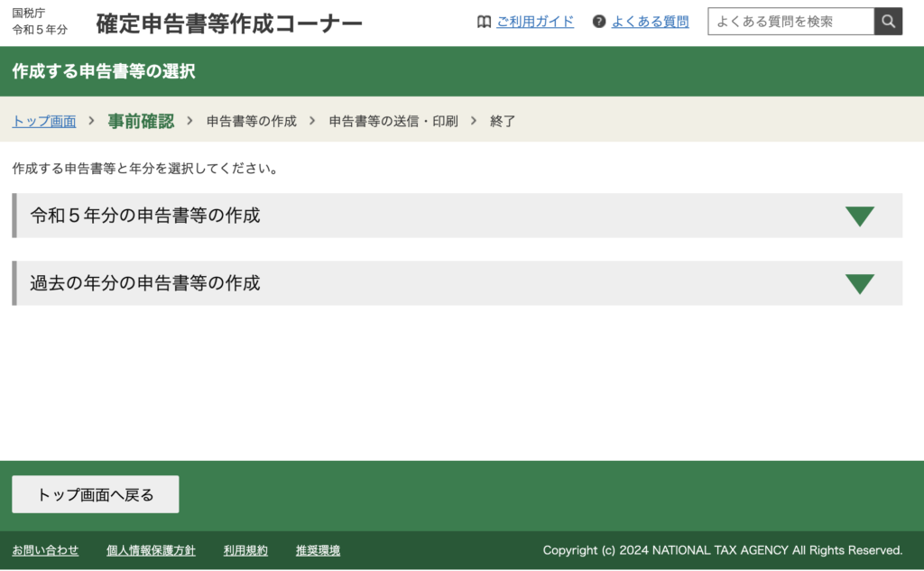Open the ご利用ガイド link
Screen dimensions: 924x571
pyautogui.click(x=535, y=22)
